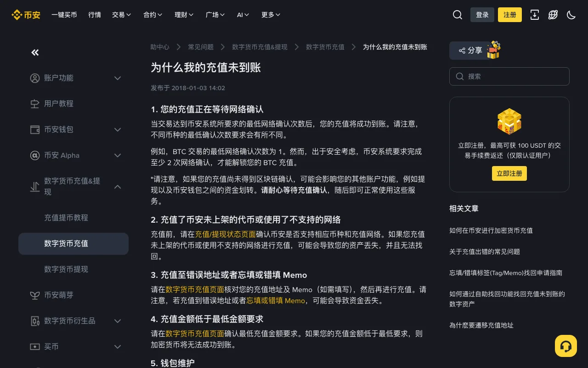
Task: Click the 币安萌芽 sprout icon
Action: point(35,295)
